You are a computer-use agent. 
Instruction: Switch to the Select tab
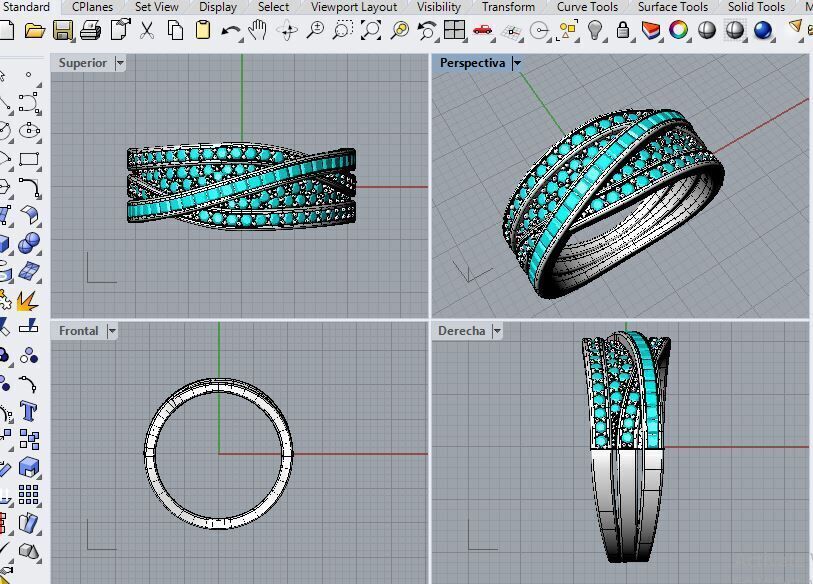point(273,7)
